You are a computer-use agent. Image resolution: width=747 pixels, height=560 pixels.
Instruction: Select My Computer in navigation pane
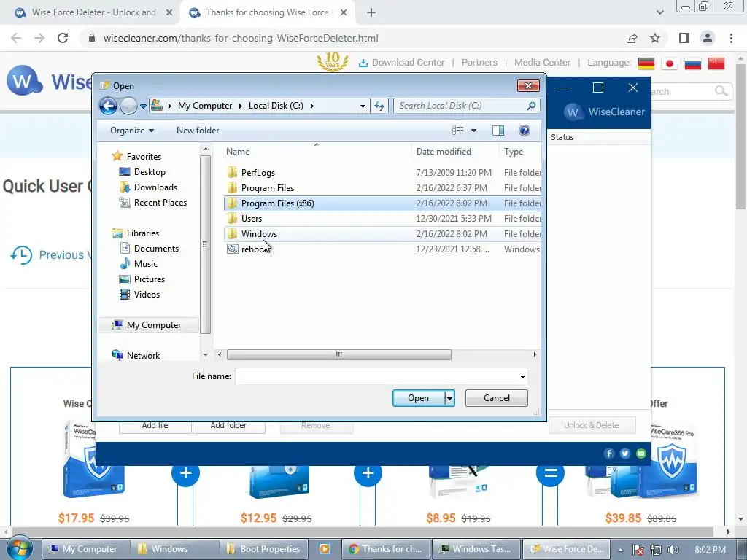click(153, 325)
